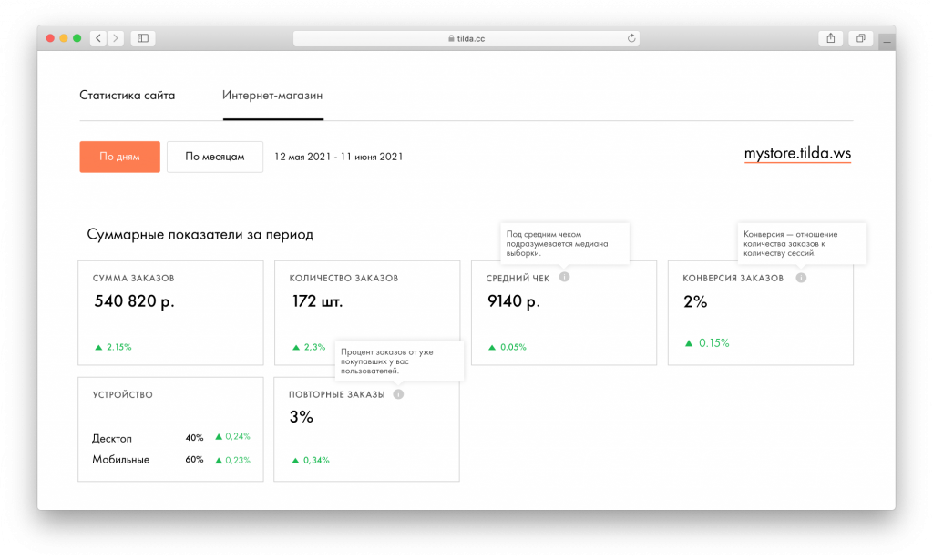This screenshot has height=560, width=933.
Task: Click the Устройство stats card
Action: click(170, 429)
